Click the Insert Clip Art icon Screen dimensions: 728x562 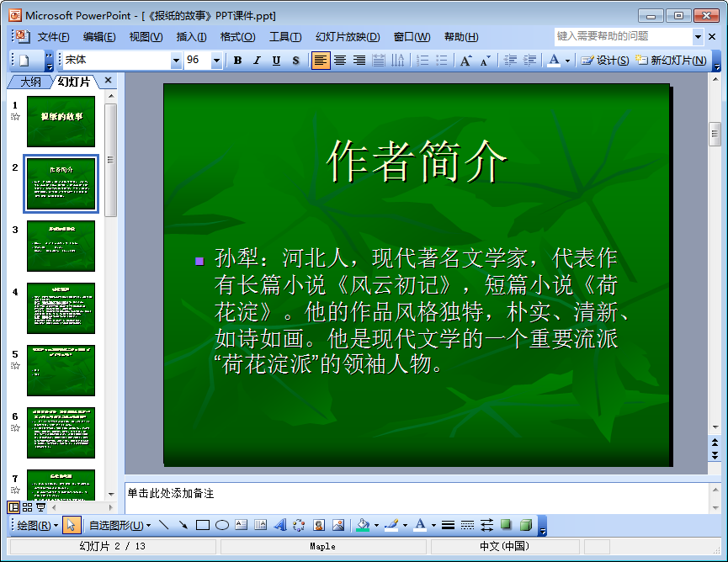click(x=319, y=525)
